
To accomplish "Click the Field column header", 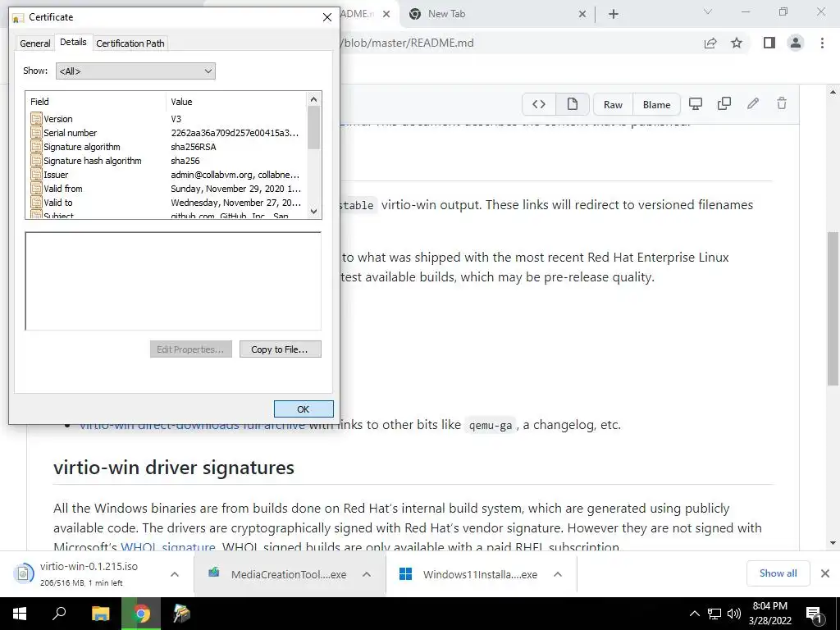I will point(96,101).
